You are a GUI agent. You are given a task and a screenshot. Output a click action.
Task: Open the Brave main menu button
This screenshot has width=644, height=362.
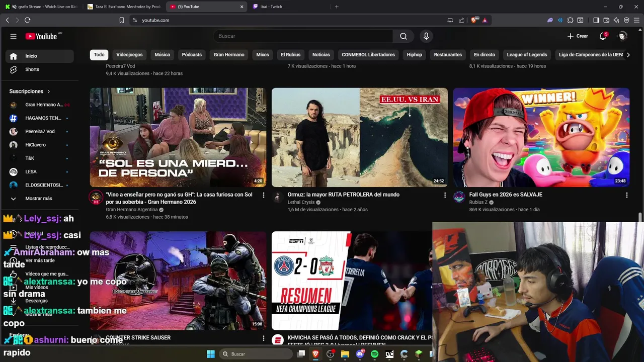pyautogui.click(x=636, y=20)
